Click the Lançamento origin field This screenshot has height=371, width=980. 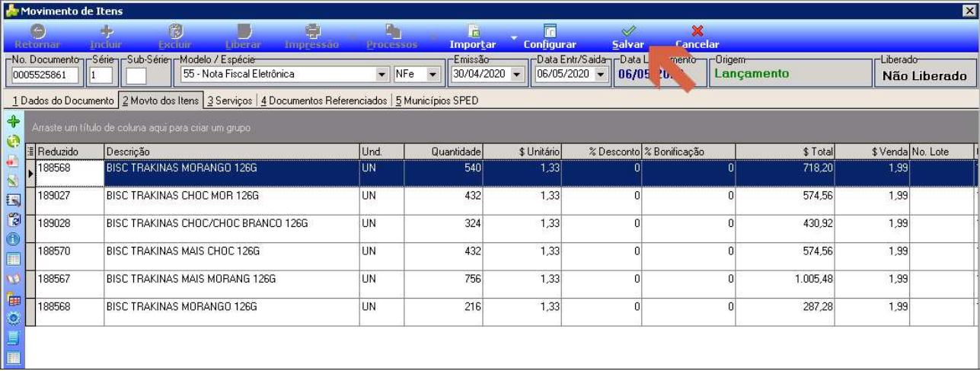point(790,74)
